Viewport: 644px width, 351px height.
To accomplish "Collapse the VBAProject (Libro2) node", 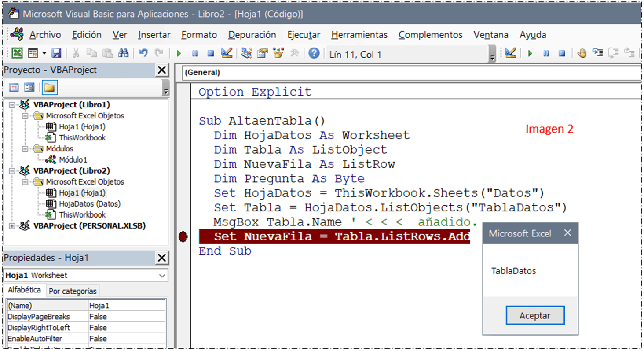I will [x=11, y=171].
